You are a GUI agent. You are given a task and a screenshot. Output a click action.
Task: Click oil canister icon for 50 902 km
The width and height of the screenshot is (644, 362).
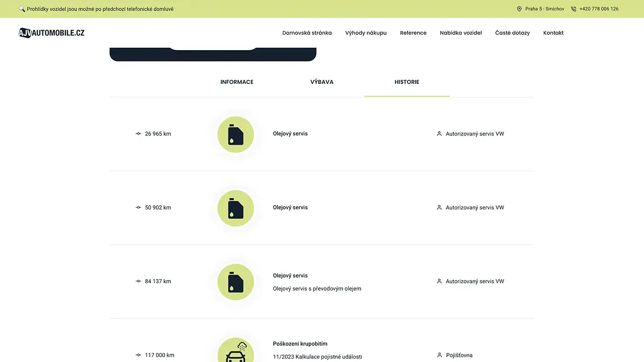pyautogui.click(x=236, y=208)
